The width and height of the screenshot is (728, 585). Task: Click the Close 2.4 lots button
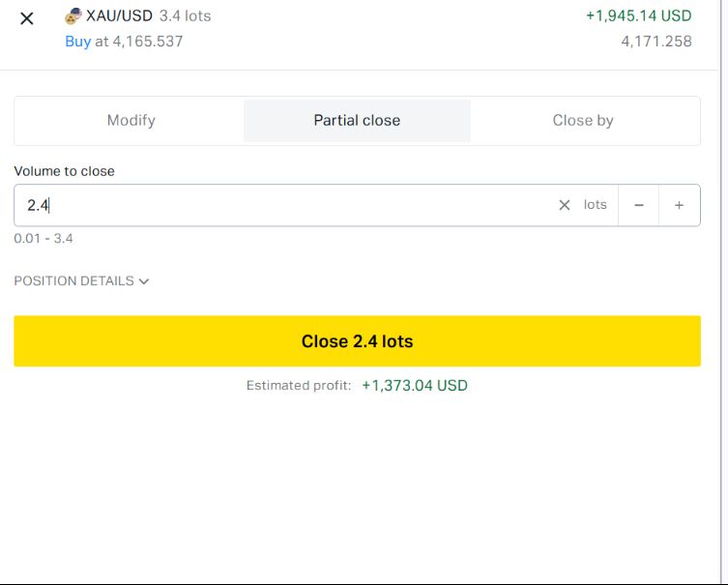357,341
